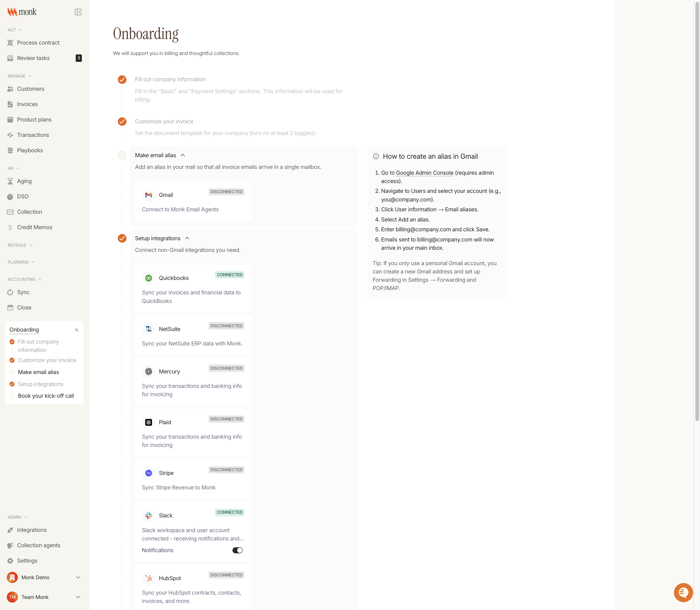
Task: Open the Google Admin Console link
Action: [x=424, y=173]
